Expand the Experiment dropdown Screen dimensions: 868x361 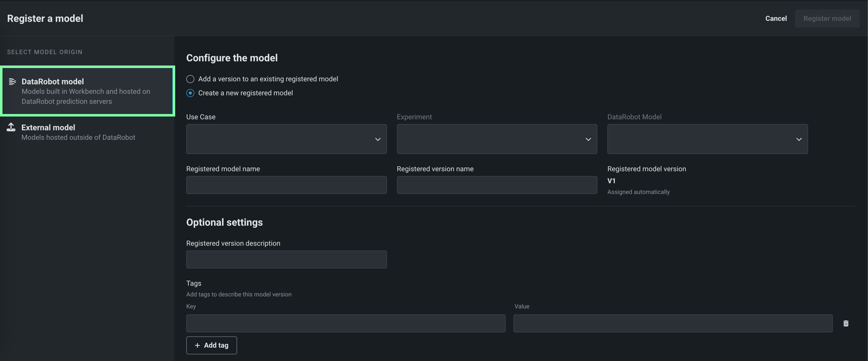(x=497, y=139)
